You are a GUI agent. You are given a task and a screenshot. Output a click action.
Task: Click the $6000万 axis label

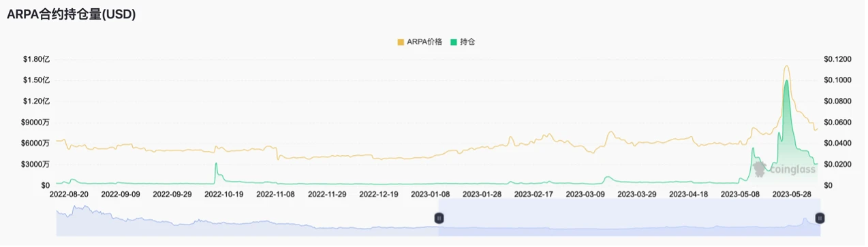(x=36, y=144)
